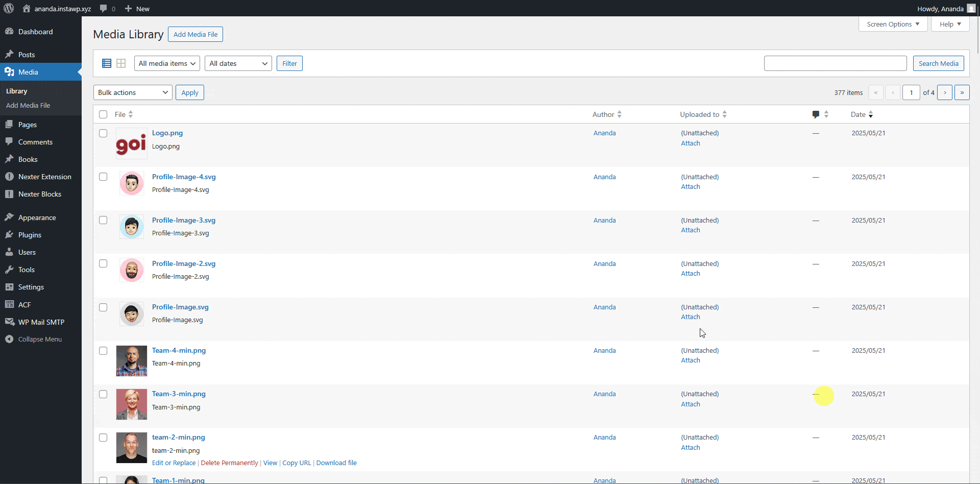Jump to last page using double-arrow
Image resolution: width=980 pixels, height=484 pixels.
pos(963,92)
